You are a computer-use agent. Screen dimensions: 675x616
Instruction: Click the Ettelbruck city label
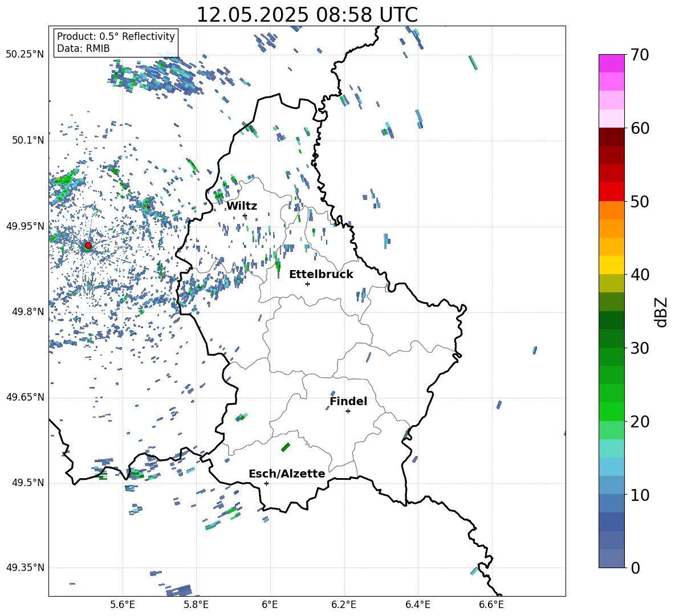tap(321, 275)
